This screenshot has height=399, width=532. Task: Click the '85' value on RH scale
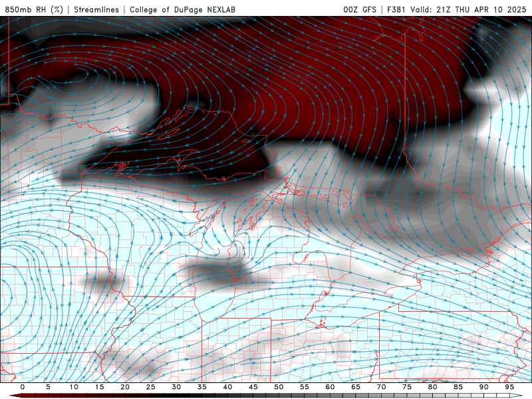[x=458, y=387]
